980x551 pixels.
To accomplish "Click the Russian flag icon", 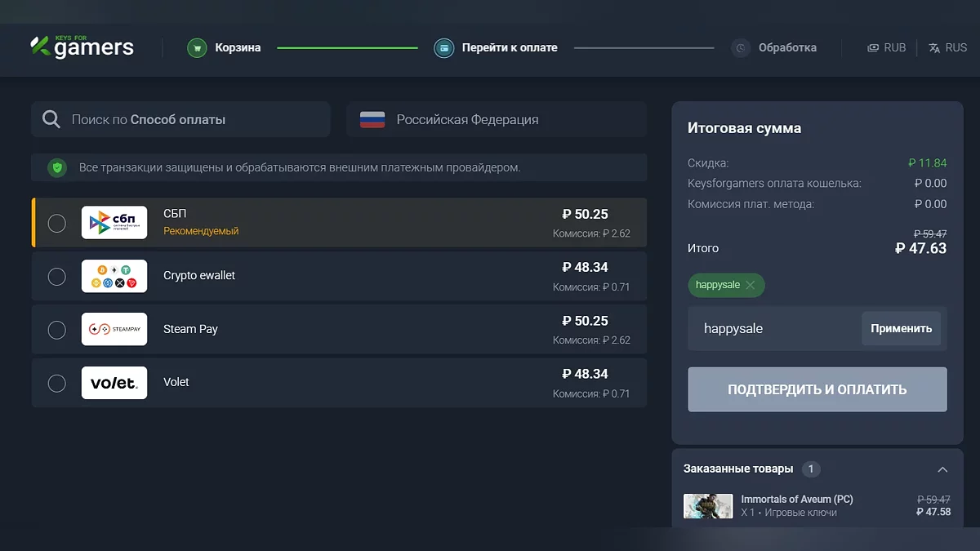I will click(x=372, y=119).
